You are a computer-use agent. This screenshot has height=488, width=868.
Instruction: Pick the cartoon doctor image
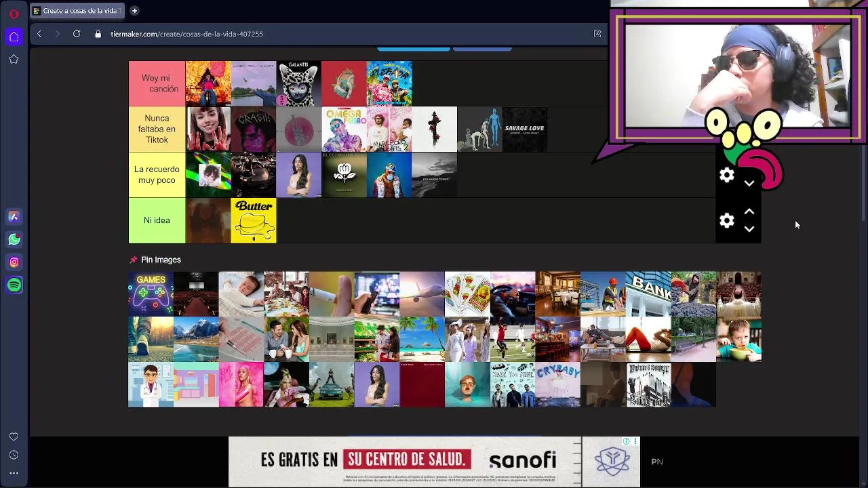pyautogui.click(x=151, y=385)
